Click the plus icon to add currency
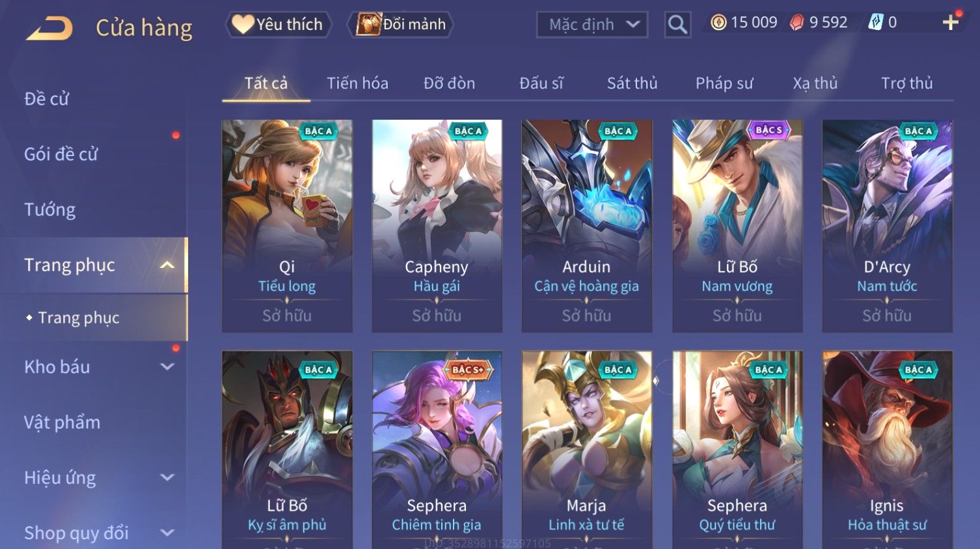 point(951,23)
